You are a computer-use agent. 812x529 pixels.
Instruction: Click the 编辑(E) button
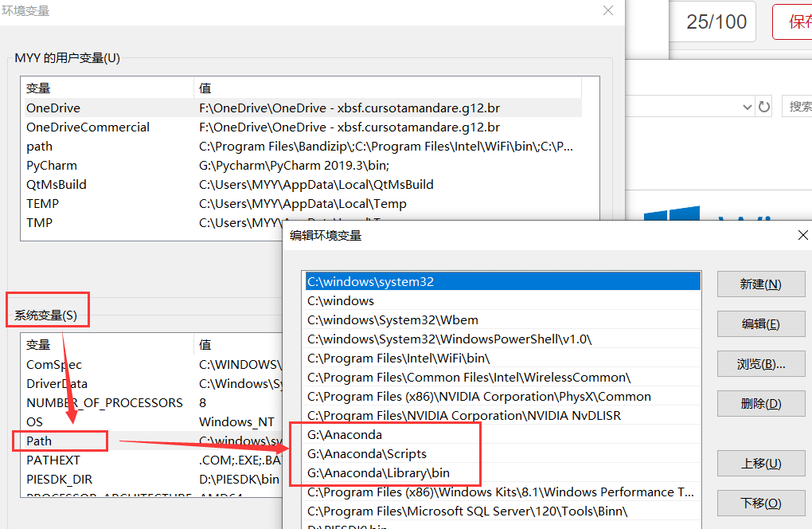pos(760,323)
